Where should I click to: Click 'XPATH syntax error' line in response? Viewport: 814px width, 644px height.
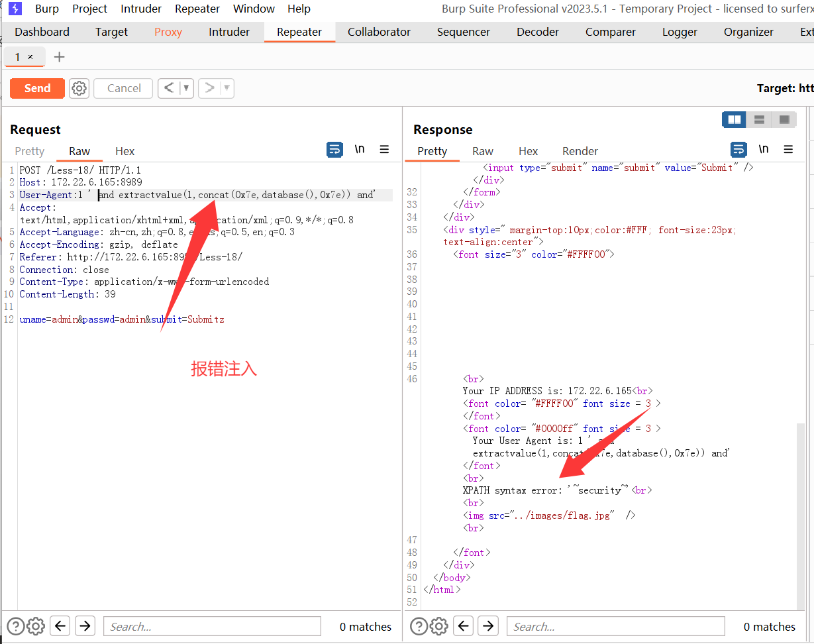coord(558,490)
